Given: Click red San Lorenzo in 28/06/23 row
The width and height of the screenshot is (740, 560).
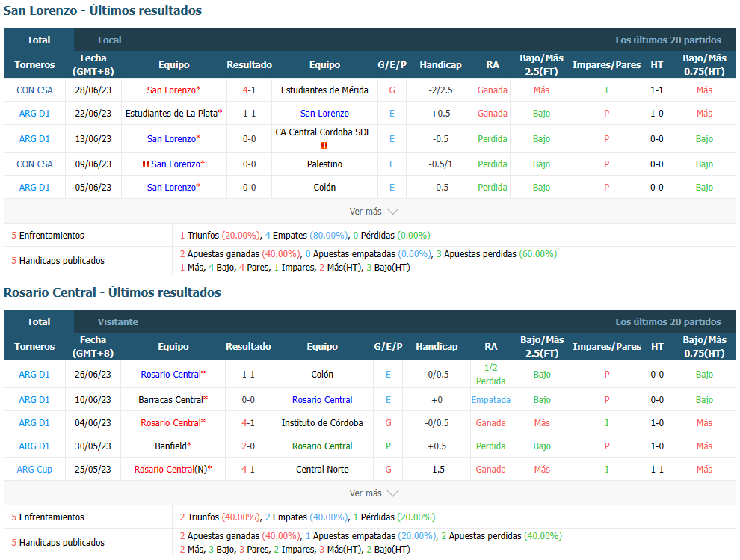Looking at the screenshot, I should coord(171,90).
